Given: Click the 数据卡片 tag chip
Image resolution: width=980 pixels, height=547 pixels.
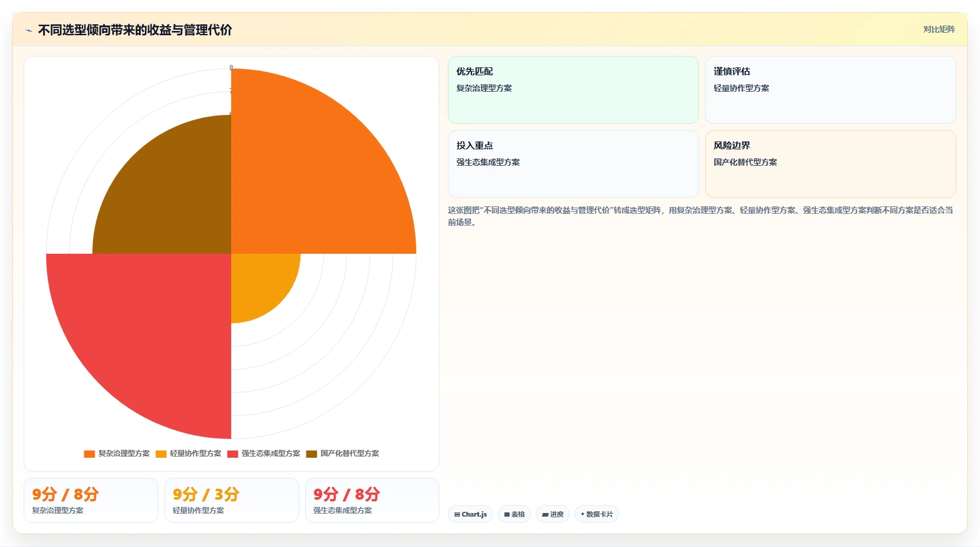Looking at the screenshot, I should coord(596,514).
